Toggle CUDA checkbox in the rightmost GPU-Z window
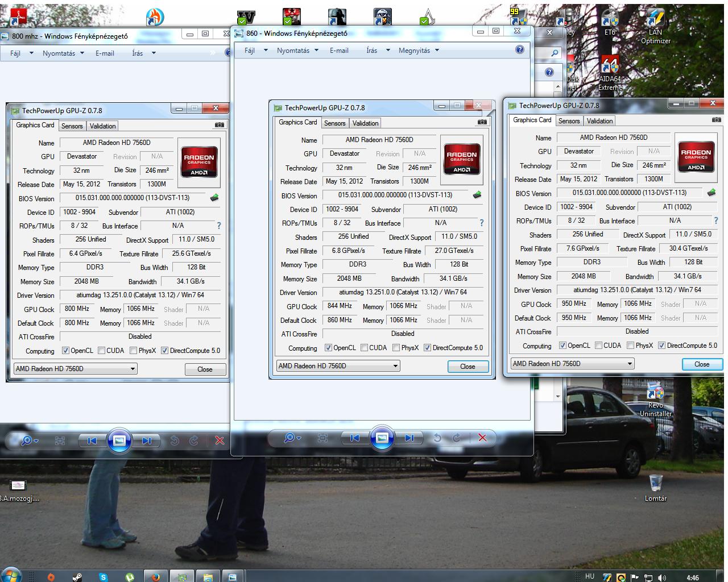Image resolution: width=728 pixels, height=582 pixels. (x=598, y=345)
